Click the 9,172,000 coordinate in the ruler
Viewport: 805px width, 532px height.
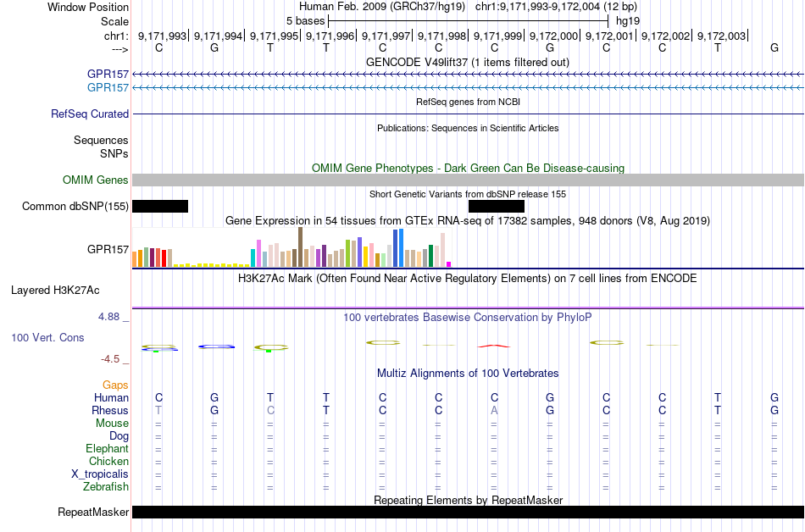click(x=553, y=36)
